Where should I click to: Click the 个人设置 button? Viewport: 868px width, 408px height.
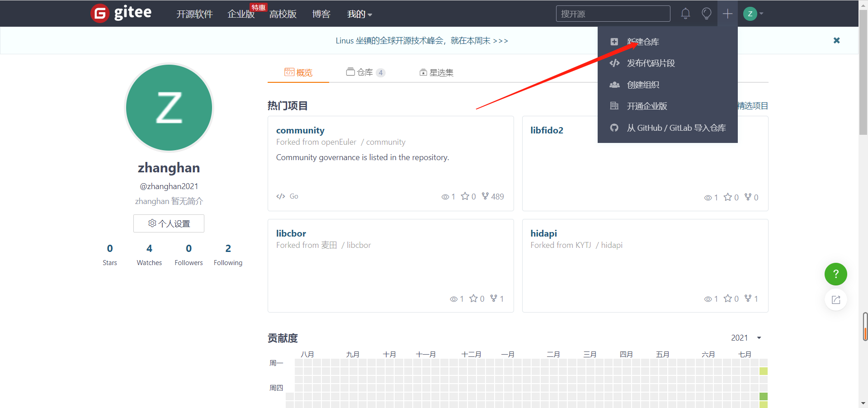point(169,223)
